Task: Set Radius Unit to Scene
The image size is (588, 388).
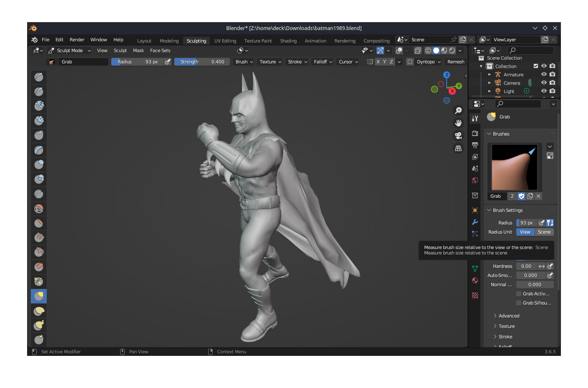Action: coord(544,232)
